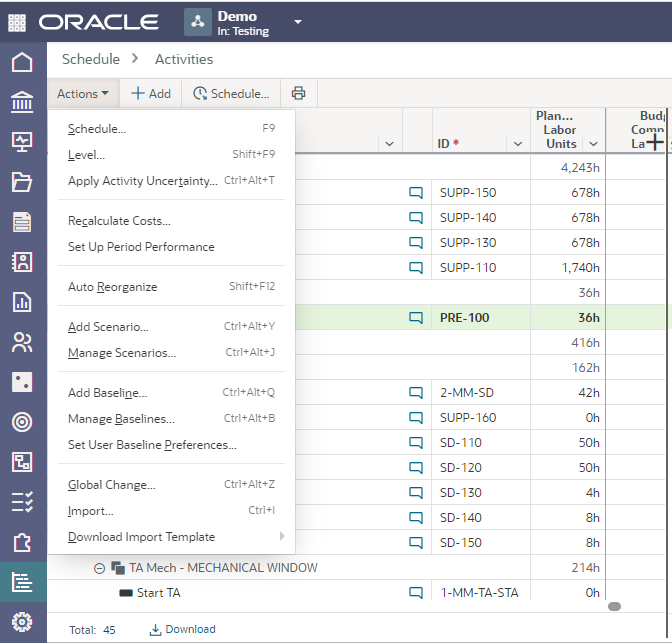This screenshot has height=643, width=672.
Task: Open the Demo workspace dropdown arrow
Action: tap(297, 22)
